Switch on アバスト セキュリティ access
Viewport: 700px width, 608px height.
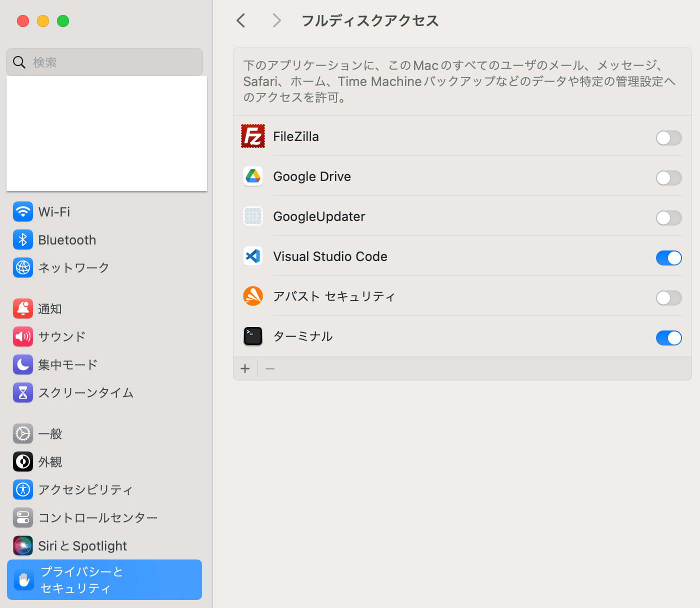[x=668, y=298]
